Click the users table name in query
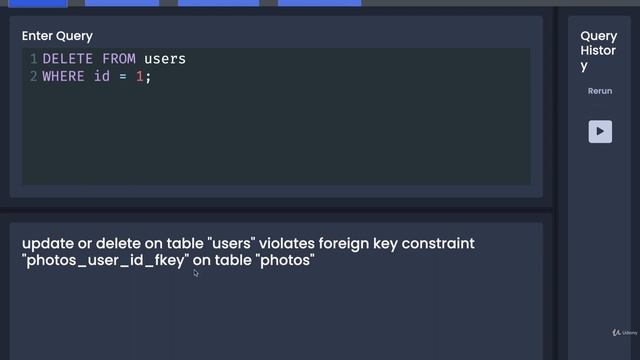640x360 pixels. 165,59
